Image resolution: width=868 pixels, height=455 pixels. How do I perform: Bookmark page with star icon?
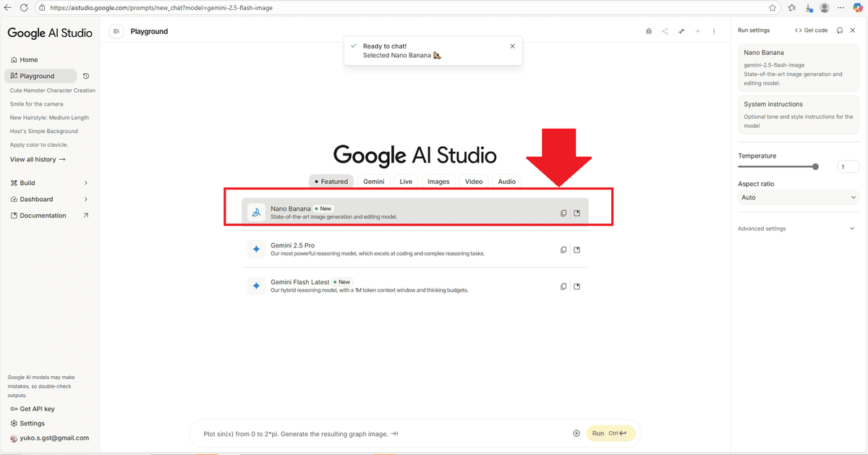(773, 7)
